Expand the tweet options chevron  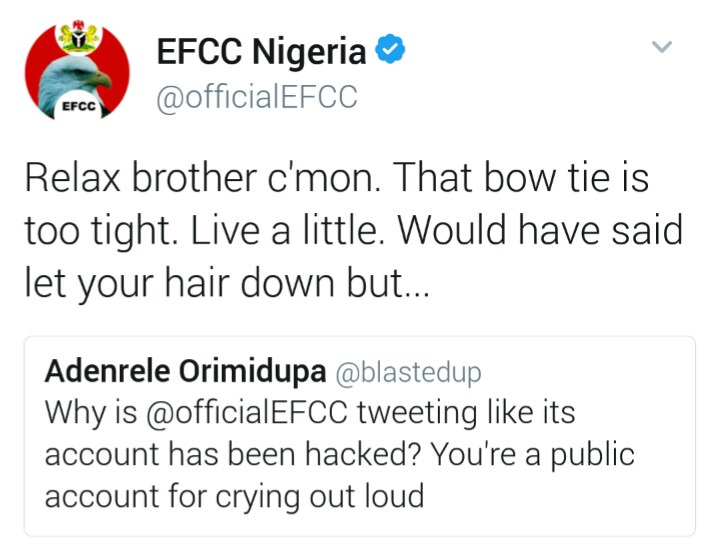(x=662, y=46)
